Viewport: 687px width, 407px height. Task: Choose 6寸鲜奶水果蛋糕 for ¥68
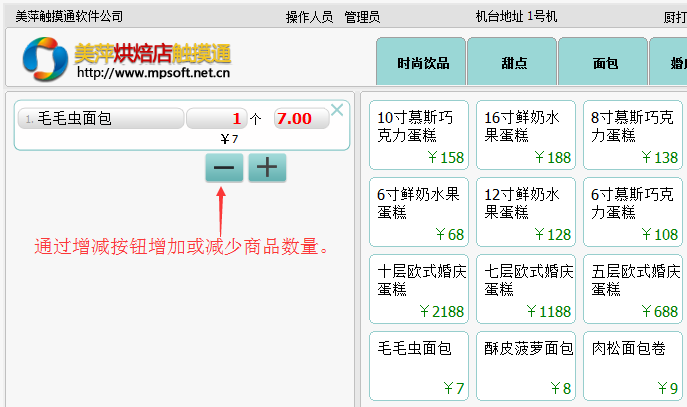point(421,212)
